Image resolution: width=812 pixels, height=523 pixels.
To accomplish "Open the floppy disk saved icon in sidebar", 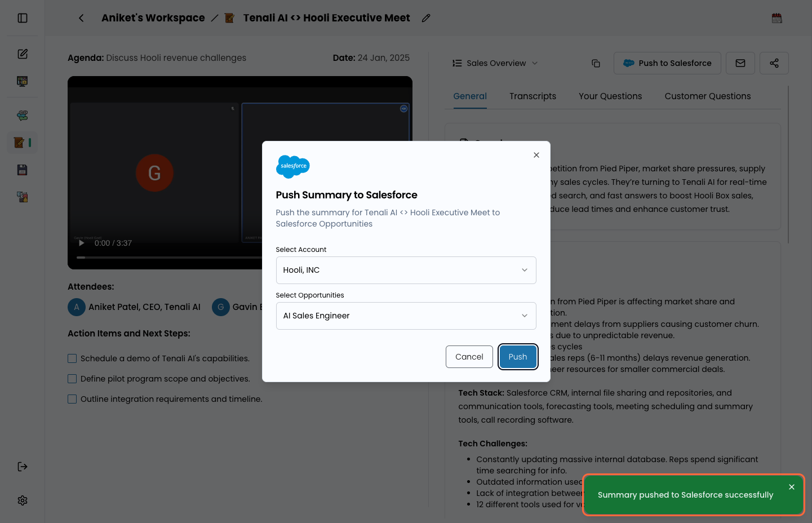I will tap(23, 170).
